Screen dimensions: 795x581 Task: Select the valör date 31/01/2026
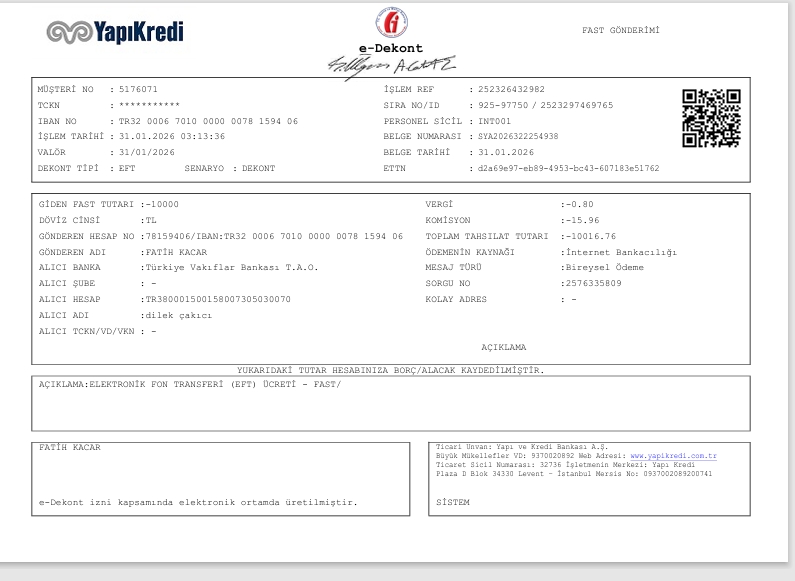[x=147, y=152]
